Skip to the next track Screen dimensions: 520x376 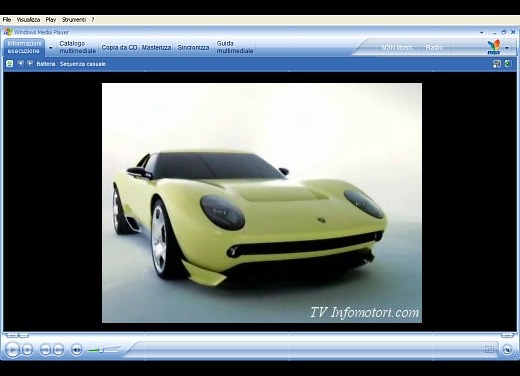(x=58, y=350)
